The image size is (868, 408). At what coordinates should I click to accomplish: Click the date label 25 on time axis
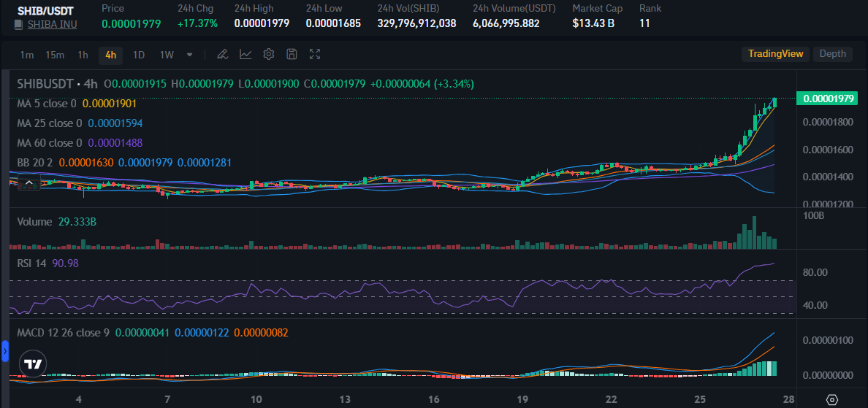[x=700, y=399]
